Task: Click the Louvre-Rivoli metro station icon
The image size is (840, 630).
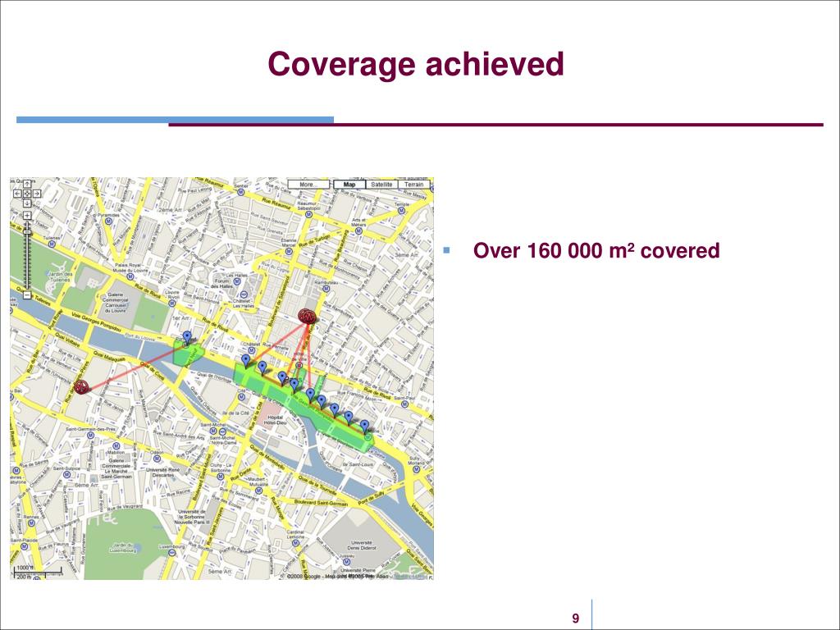Action: (x=172, y=302)
